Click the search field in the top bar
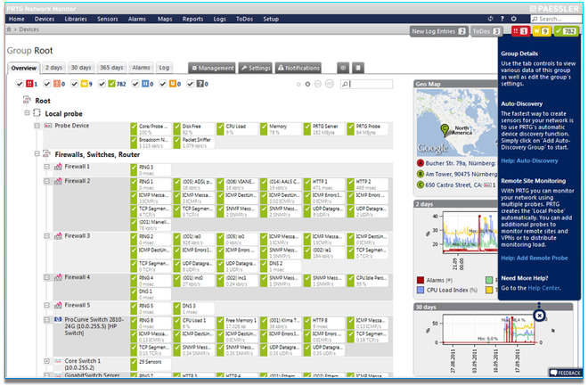This screenshot has width=588, height=386. coord(558,18)
